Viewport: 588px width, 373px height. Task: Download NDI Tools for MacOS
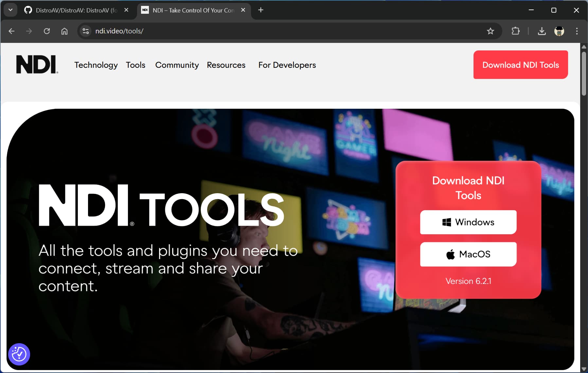click(x=468, y=254)
